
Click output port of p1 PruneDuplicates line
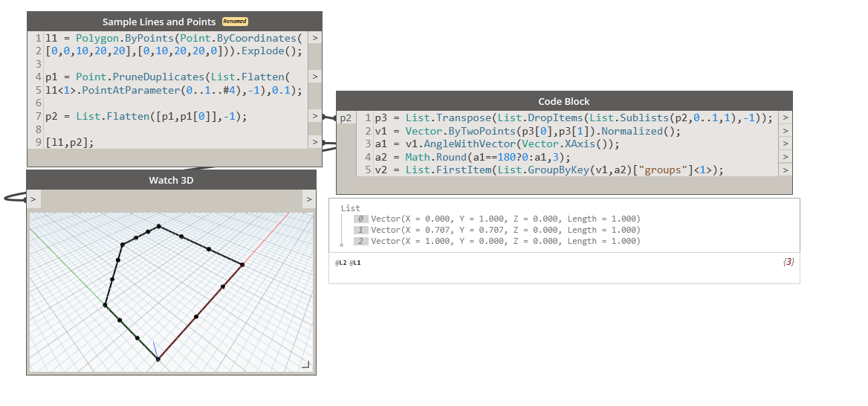pyautogui.click(x=314, y=77)
